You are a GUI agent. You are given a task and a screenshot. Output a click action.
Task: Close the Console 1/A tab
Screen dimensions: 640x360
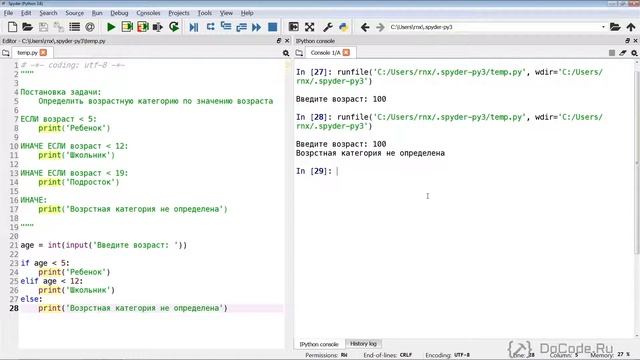[x=346, y=53]
